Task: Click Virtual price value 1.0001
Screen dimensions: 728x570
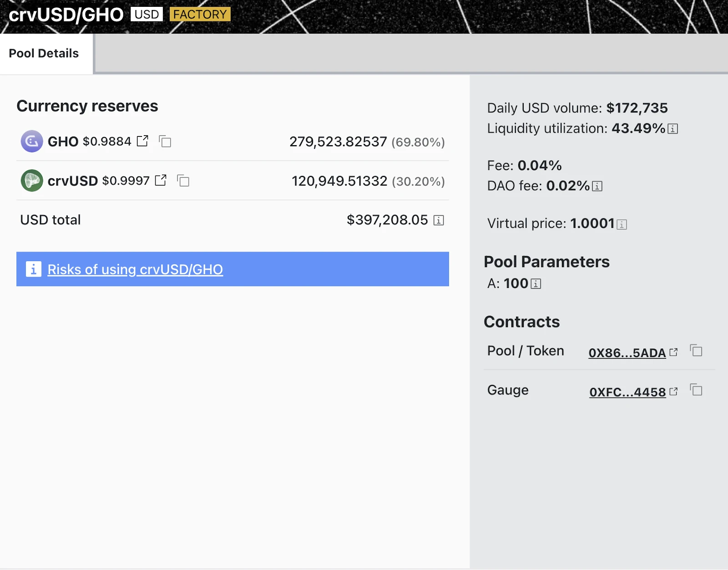Action: click(x=592, y=224)
